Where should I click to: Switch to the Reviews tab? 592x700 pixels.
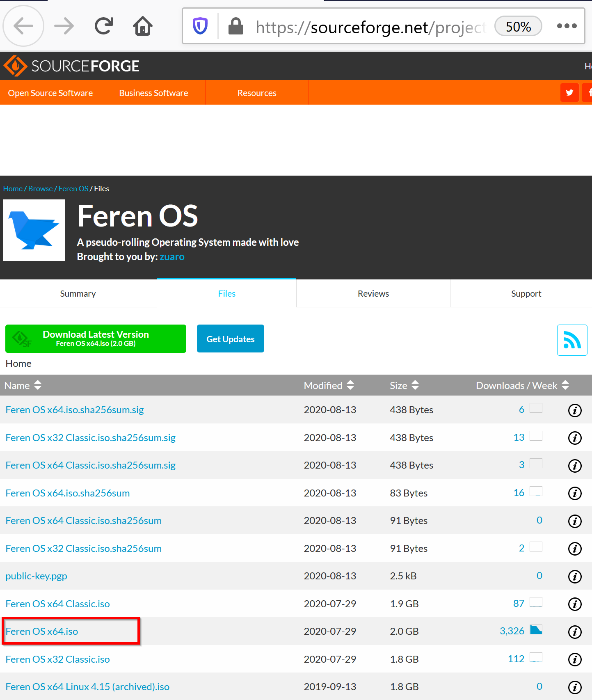[373, 294]
